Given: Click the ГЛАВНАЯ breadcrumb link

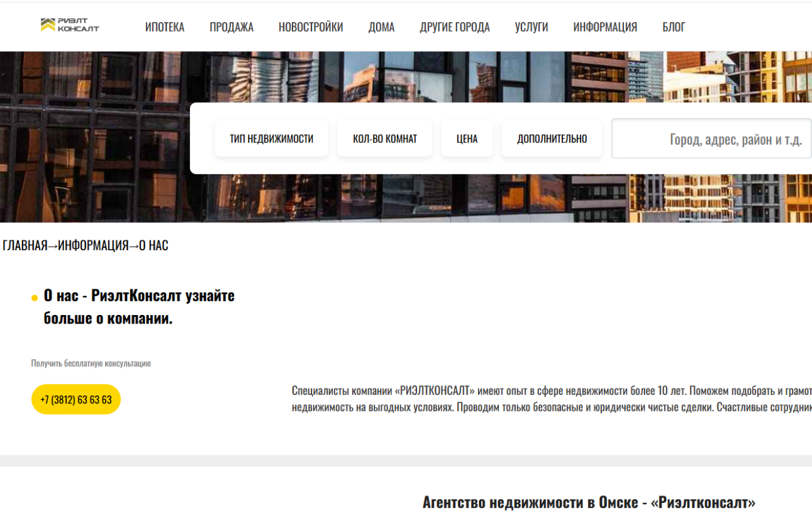Looking at the screenshot, I should 25,245.
